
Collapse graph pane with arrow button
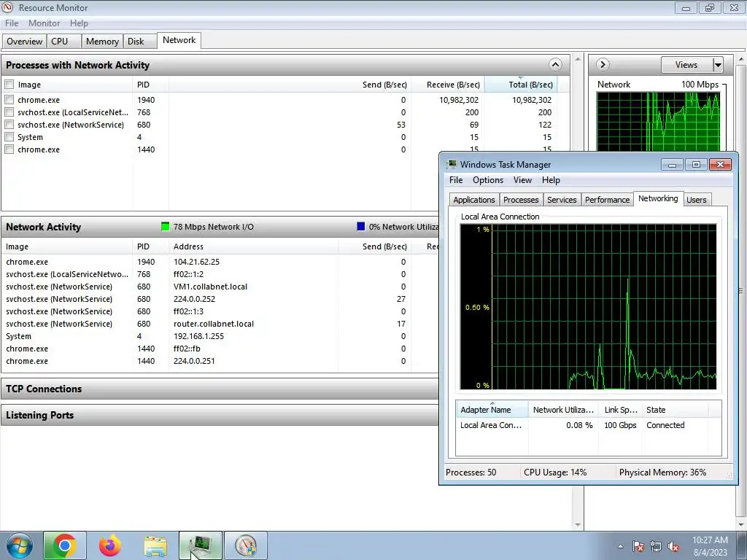603,64
